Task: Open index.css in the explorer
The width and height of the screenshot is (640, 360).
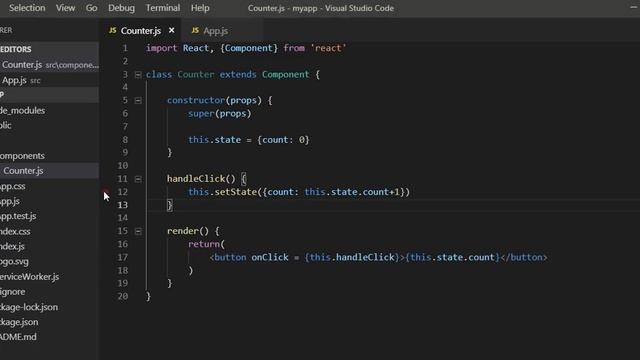Action: [x=15, y=231]
